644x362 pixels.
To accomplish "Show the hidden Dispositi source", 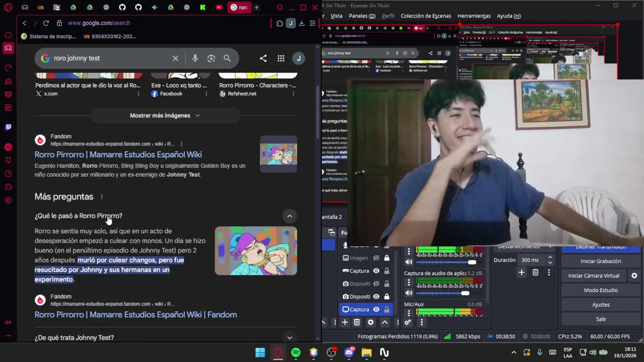I will (376, 284).
